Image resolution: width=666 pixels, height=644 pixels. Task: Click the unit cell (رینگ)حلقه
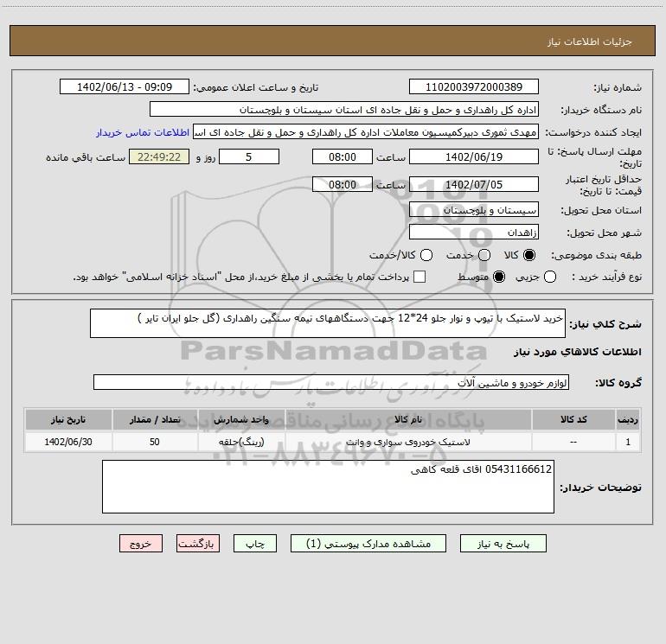pos(241,442)
